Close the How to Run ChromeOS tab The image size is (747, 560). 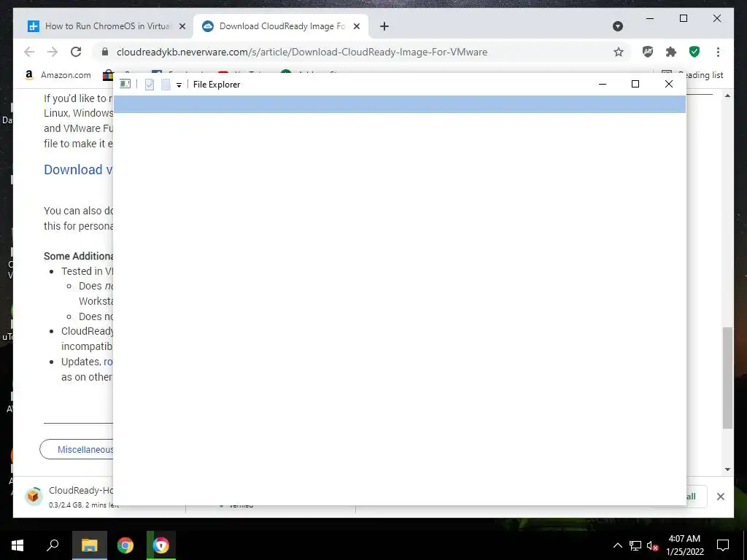(x=182, y=27)
